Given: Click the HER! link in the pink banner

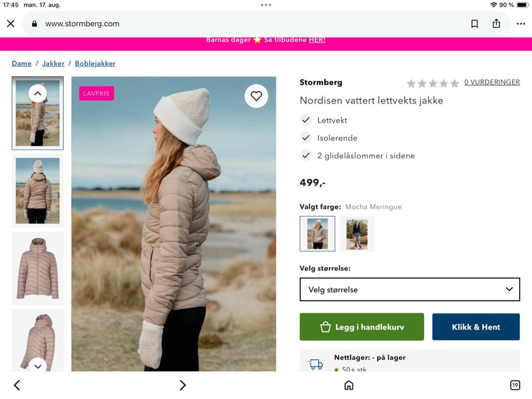Looking at the screenshot, I should point(317,40).
